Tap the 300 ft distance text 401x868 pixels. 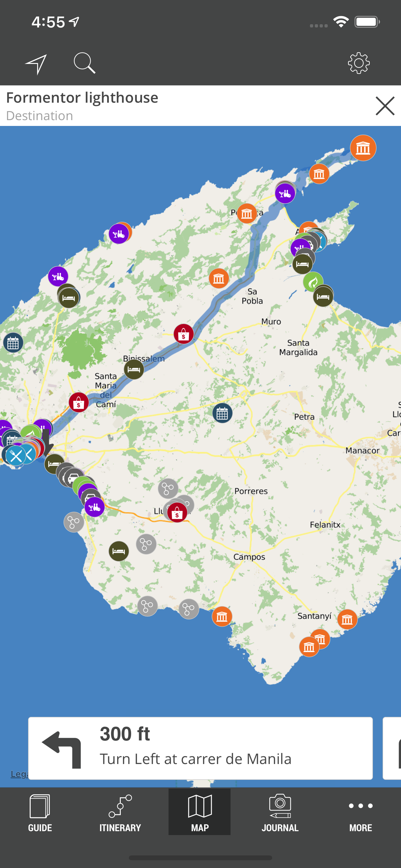(x=125, y=734)
